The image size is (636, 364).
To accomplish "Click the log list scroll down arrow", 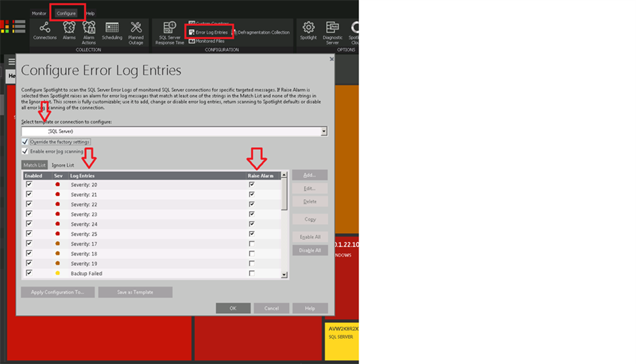I will pyautogui.click(x=284, y=275).
